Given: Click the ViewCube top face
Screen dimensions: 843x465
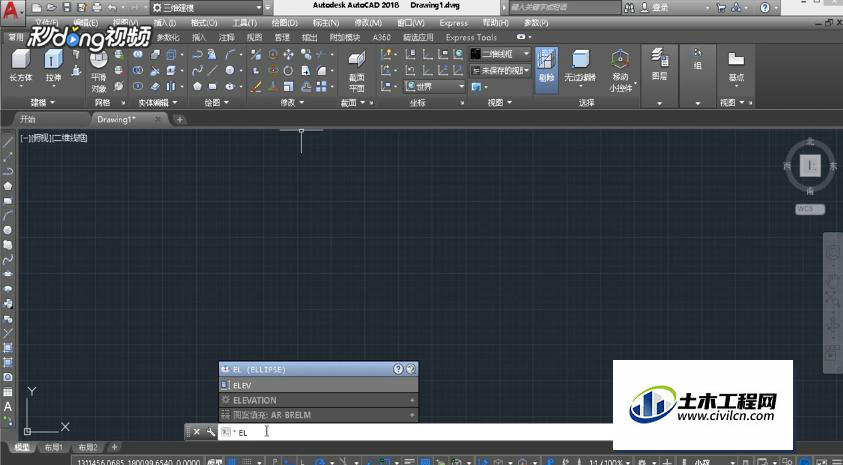Looking at the screenshot, I should coord(810,166).
